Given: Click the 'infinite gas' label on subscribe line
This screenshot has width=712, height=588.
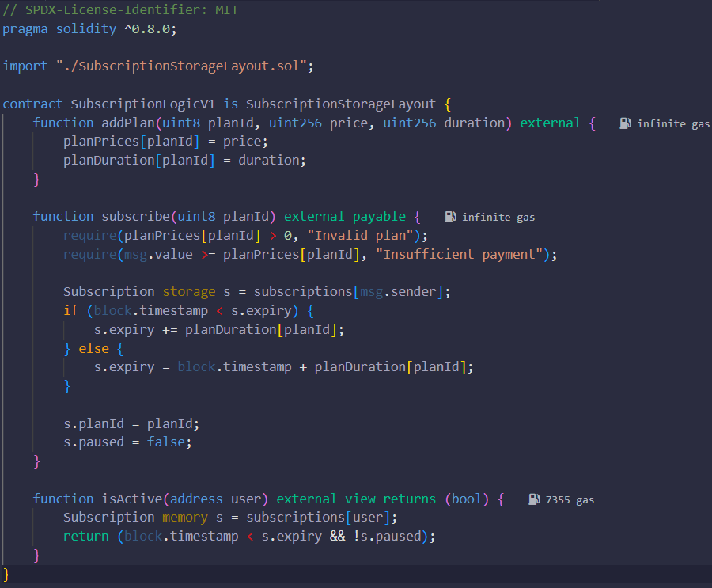Looking at the screenshot, I should coord(498,217).
